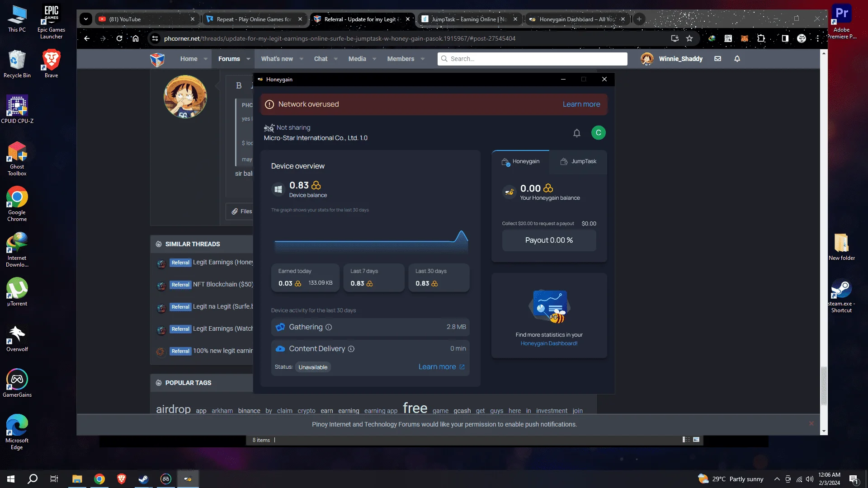Click the Honeygain taskbar icon

[188, 479]
